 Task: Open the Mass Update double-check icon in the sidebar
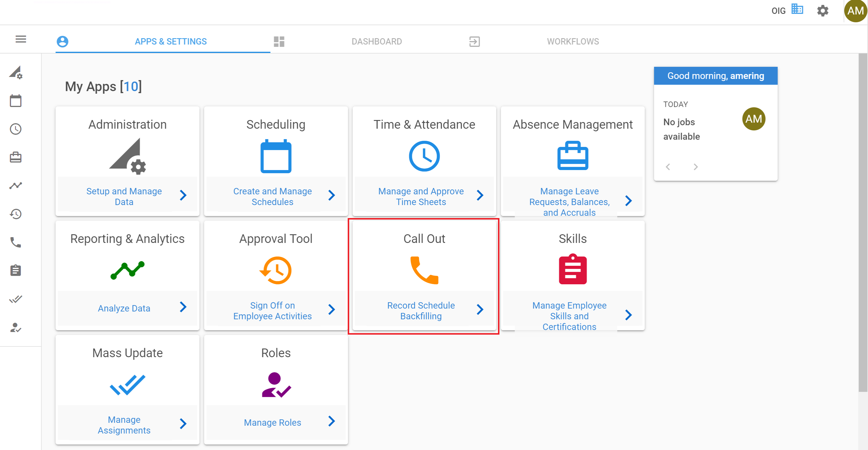[16, 299]
